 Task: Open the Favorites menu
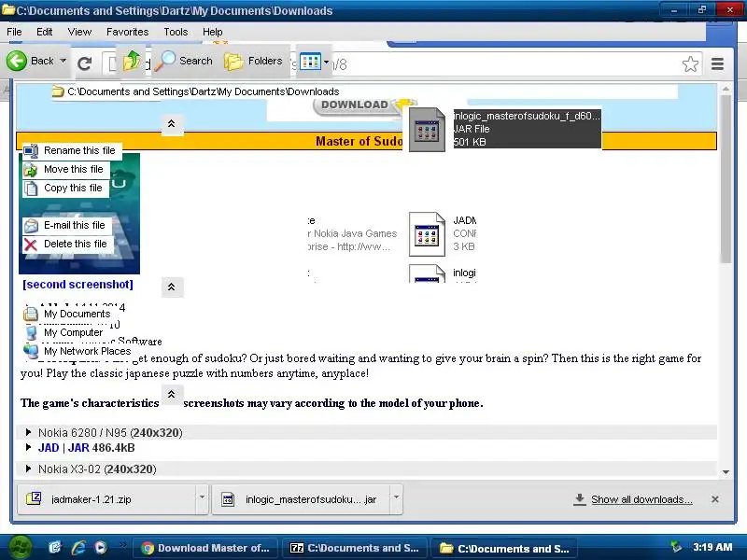(x=128, y=32)
